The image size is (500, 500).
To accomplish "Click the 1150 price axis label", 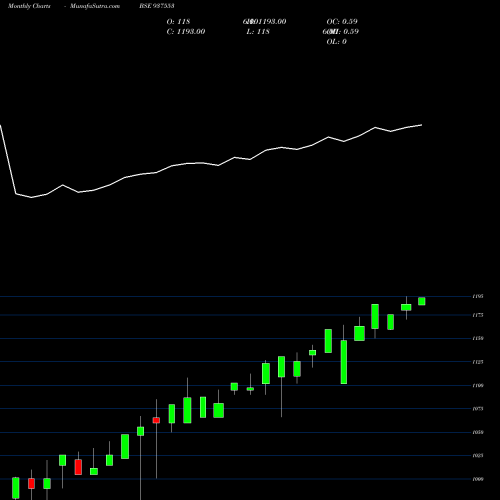I will point(478,338).
